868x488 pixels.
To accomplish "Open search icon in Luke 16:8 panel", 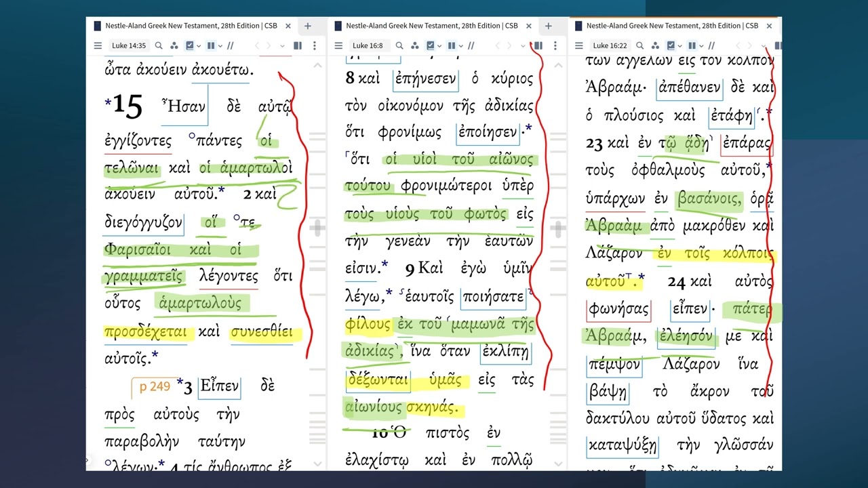I will click(x=399, y=45).
